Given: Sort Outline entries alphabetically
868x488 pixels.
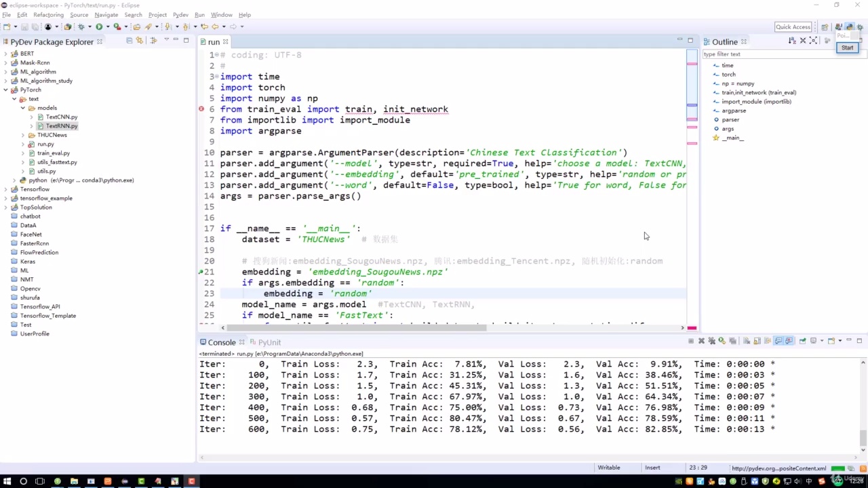Looking at the screenshot, I should [x=792, y=41].
